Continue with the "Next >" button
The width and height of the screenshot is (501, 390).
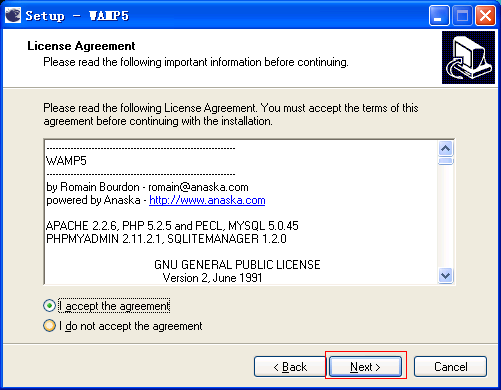(365, 367)
